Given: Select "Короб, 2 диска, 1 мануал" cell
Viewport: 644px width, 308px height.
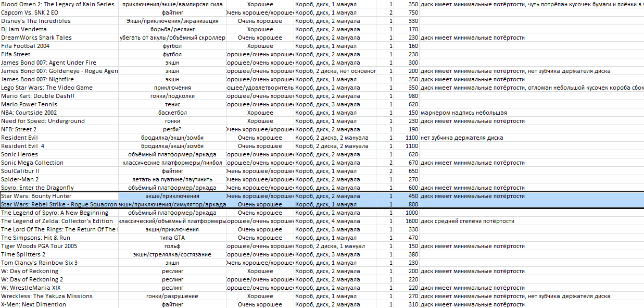Looking at the screenshot, I should click(x=335, y=246).
